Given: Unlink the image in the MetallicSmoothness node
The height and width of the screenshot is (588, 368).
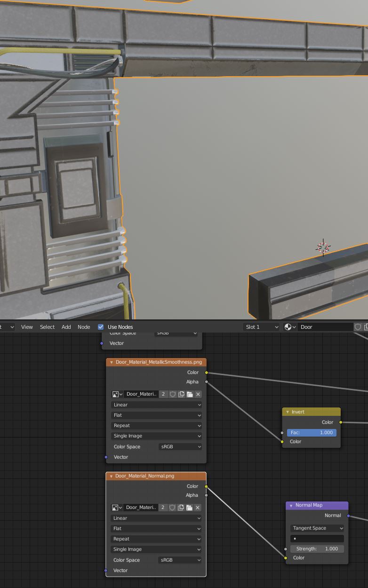Looking at the screenshot, I should coord(198,394).
